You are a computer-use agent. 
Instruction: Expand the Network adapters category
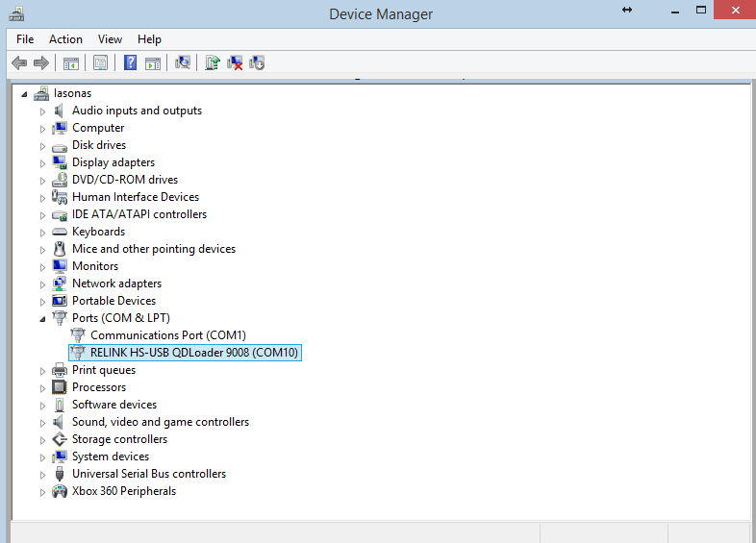(42, 284)
